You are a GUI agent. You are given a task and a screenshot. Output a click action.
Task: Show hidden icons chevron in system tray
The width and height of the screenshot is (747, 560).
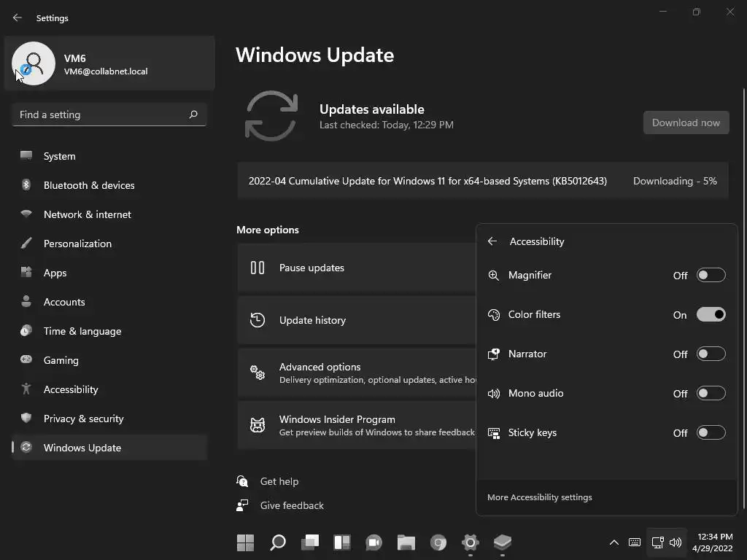tap(614, 542)
